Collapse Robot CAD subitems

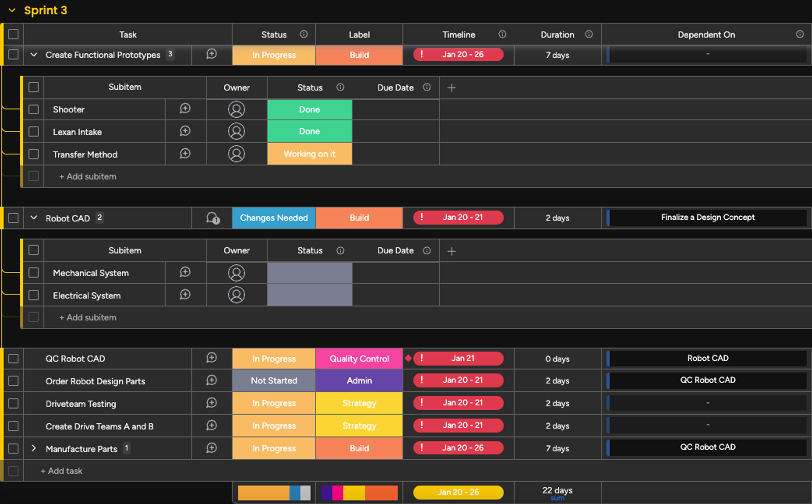point(33,218)
